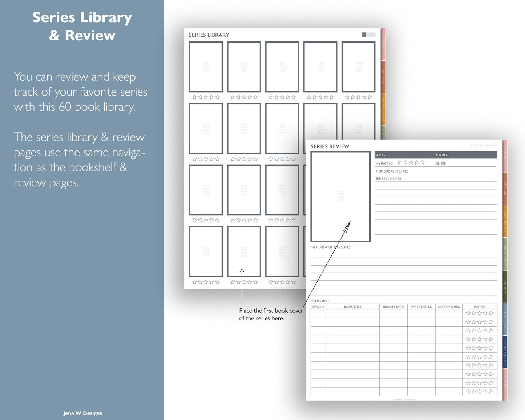Click the first star under My Rating
This screenshot has width=525, height=420.
click(400, 163)
